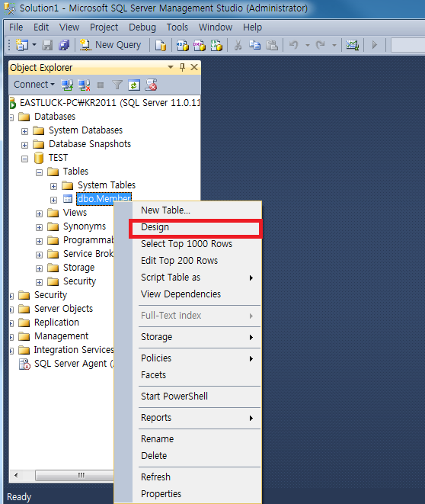Expand the System Databases folder
The height and width of the screenshot is (504, 425).
24,131
